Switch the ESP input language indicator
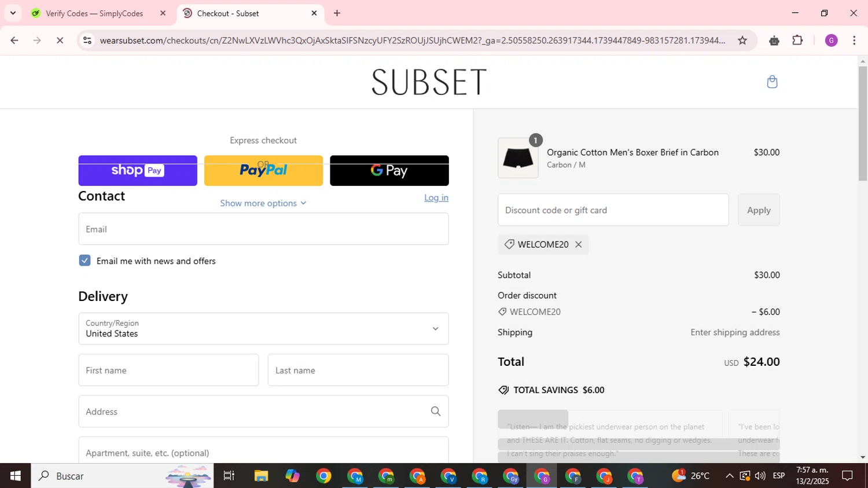 pos(779,476)
